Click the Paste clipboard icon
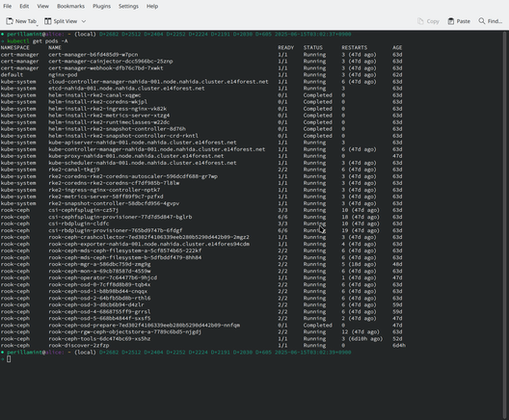Image resolution: width=509 pixels, height=420 pixels. [450, 21]
